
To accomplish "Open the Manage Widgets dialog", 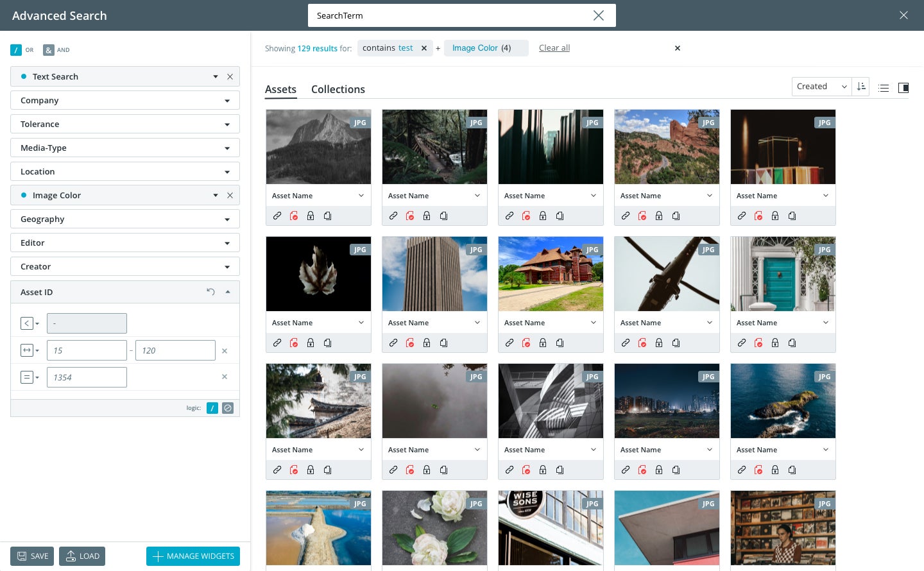I will pos(193,556).
